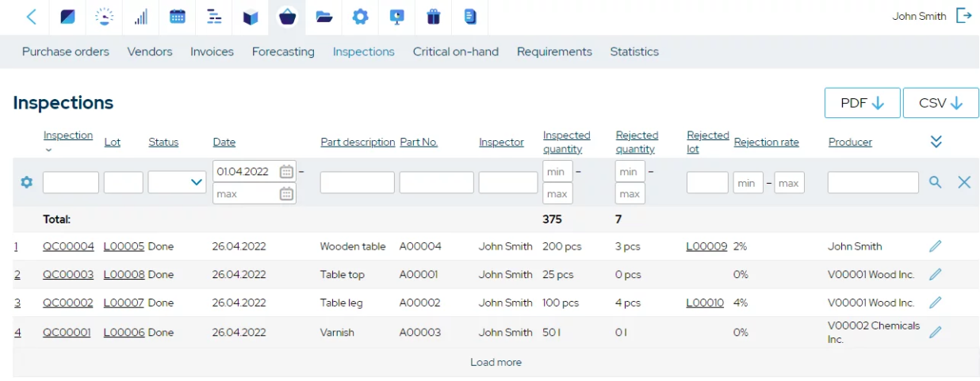Open the calendar module icon
The height and width of the screenshot is (381, 980).
point(178,17)
